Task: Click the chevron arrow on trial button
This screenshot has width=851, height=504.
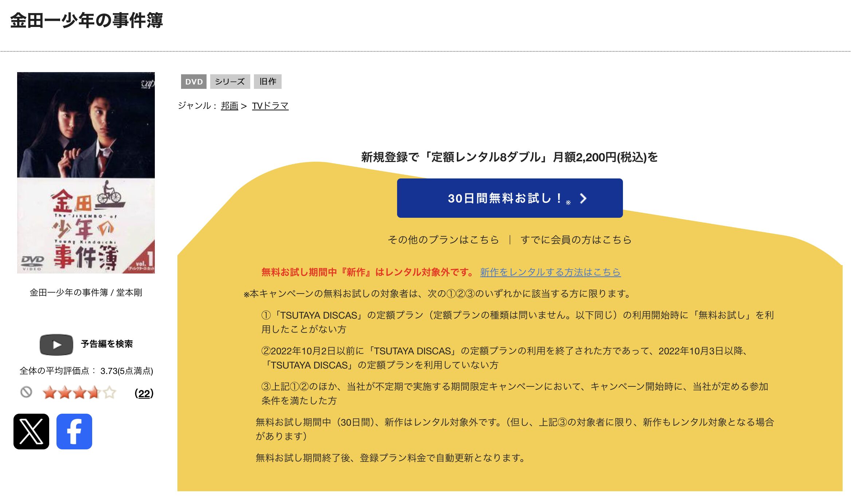Action: coord(583,198)
